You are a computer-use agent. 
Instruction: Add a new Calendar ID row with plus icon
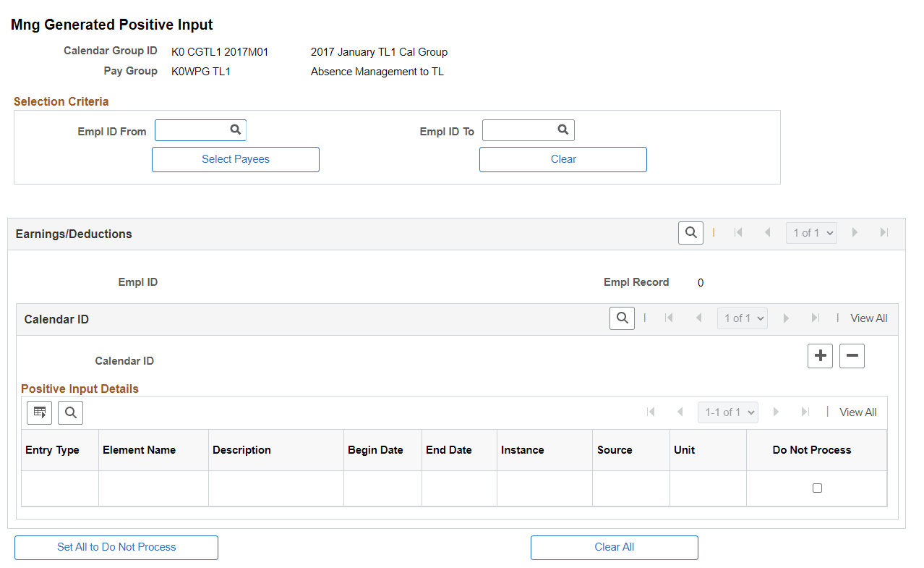coord(820,355)
